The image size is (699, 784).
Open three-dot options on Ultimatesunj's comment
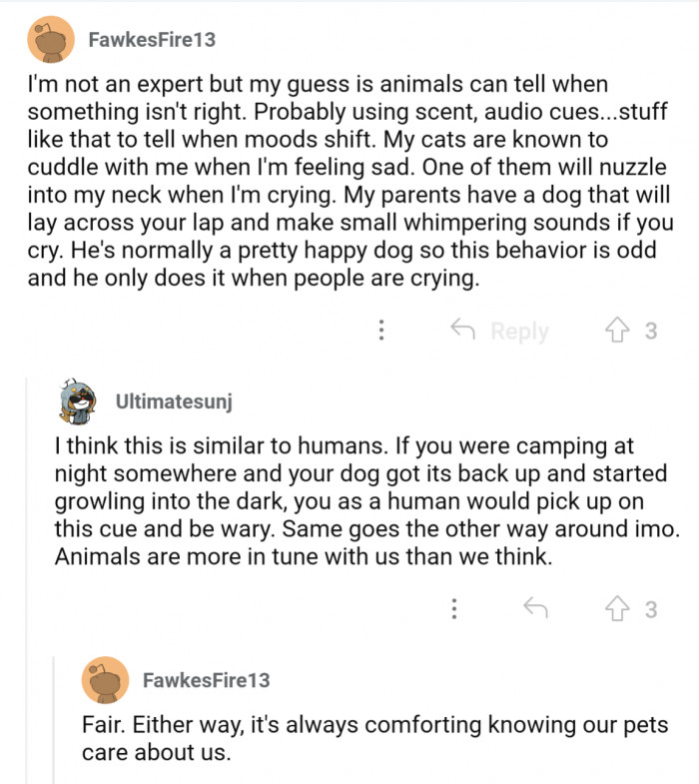point(454,608)
